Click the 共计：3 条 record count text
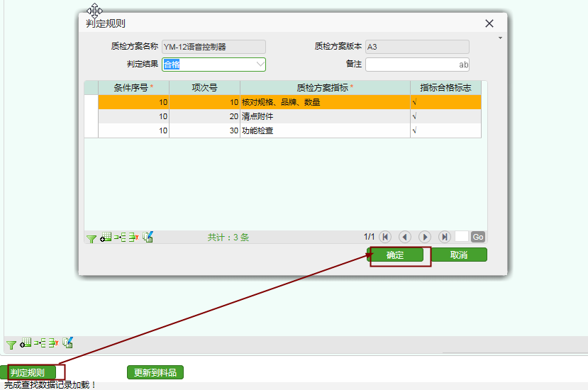 (x=228, y=238)
